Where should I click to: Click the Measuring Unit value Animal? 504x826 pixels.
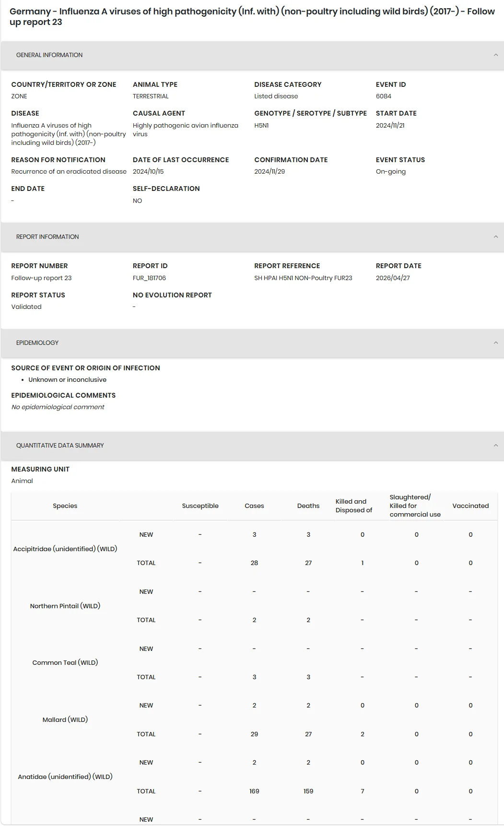pyautogui.click(x=22, y=481)
